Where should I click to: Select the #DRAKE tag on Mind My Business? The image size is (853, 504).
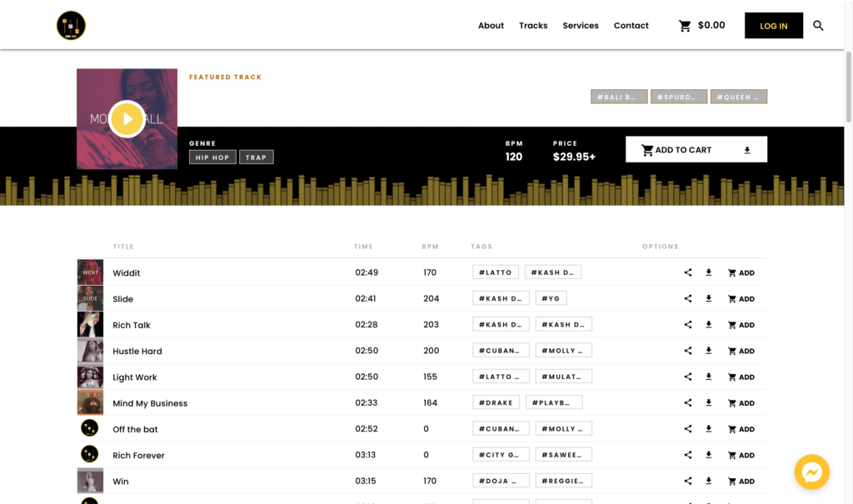pyautogui.click(x=496, y=402)
